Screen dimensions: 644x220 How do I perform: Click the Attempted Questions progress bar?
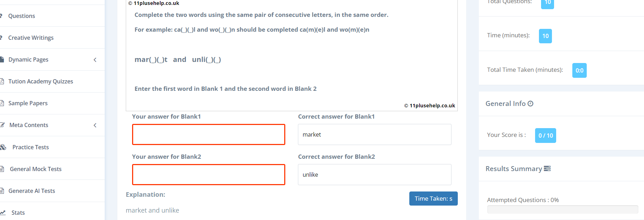click(562, 209)
